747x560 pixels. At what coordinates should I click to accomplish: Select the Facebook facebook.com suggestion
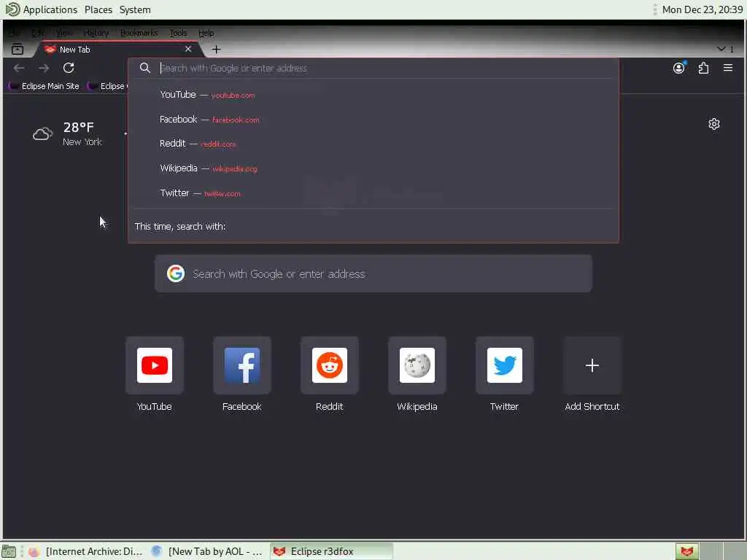tap(373, 120)
